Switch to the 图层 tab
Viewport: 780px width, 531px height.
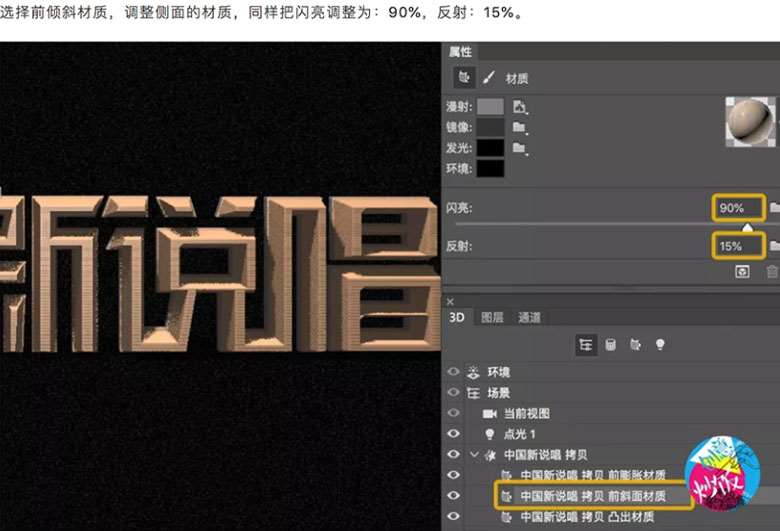click(x=492, y=318)
